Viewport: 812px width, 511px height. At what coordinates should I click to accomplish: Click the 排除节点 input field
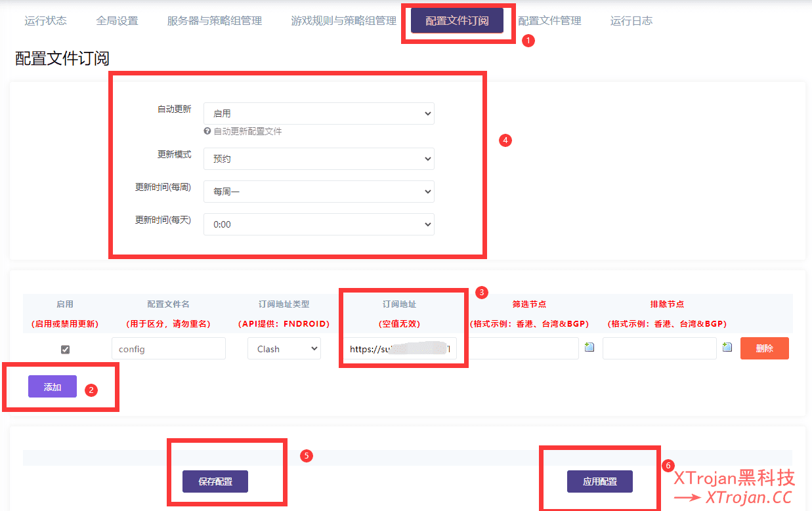[659, 349]
